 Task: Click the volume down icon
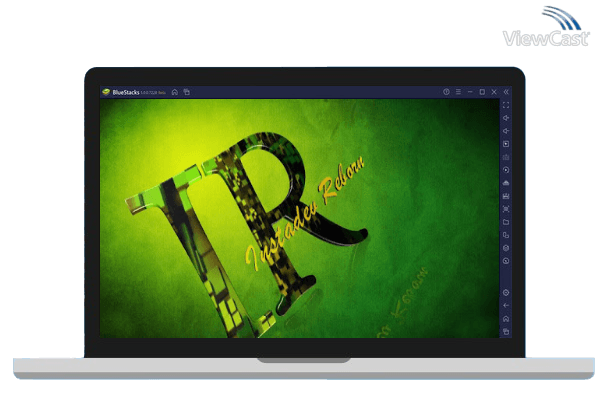coord(506,131)
